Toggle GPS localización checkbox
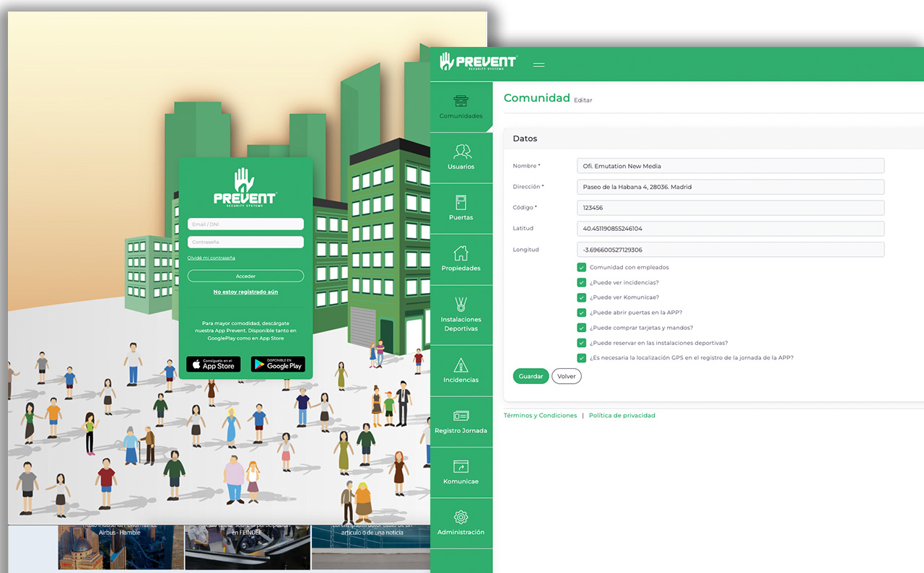This screenshot has width=924, height=573. [581, 358]
